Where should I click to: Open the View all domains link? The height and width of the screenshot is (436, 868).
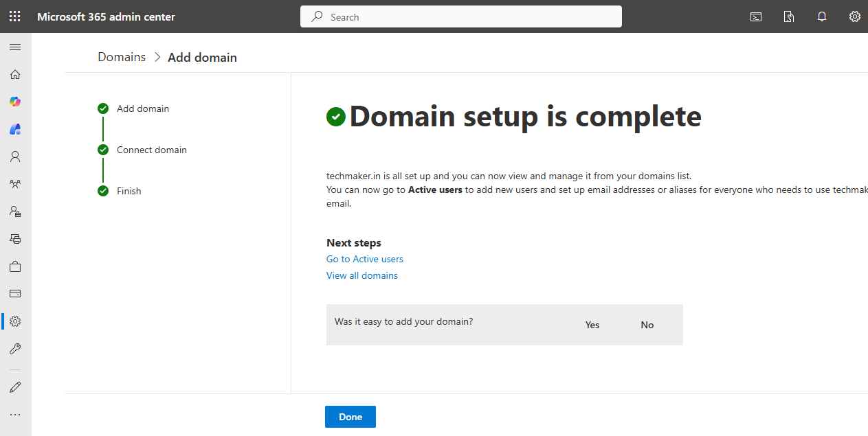click(x=361, y=275)
